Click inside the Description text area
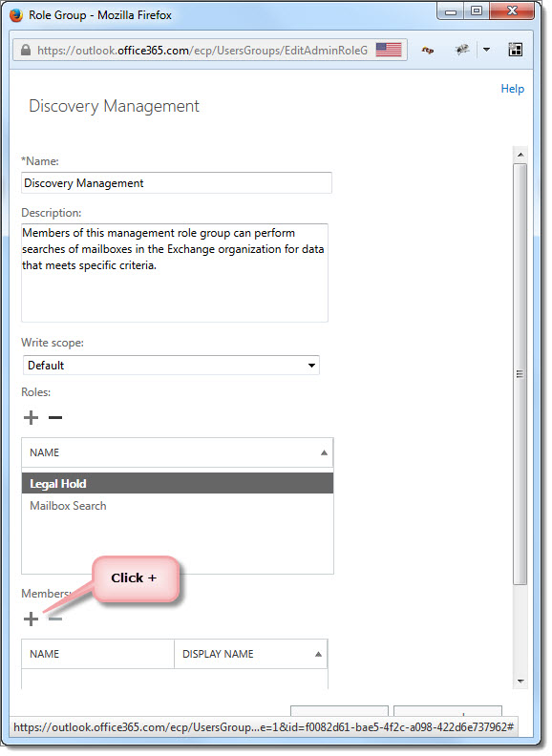The width and height of the screenshot is (552, 756). [x=175, y=273]
